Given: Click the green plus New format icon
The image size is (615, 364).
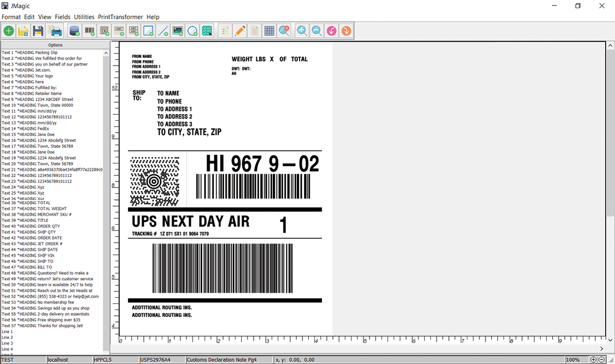Looking at the screenshot, I should point(9,31).
